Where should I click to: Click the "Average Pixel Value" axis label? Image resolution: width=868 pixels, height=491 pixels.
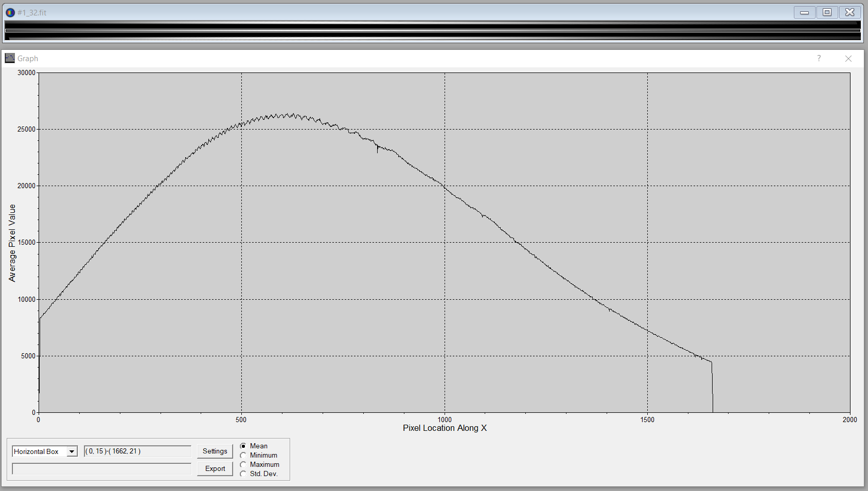(12, 243)
